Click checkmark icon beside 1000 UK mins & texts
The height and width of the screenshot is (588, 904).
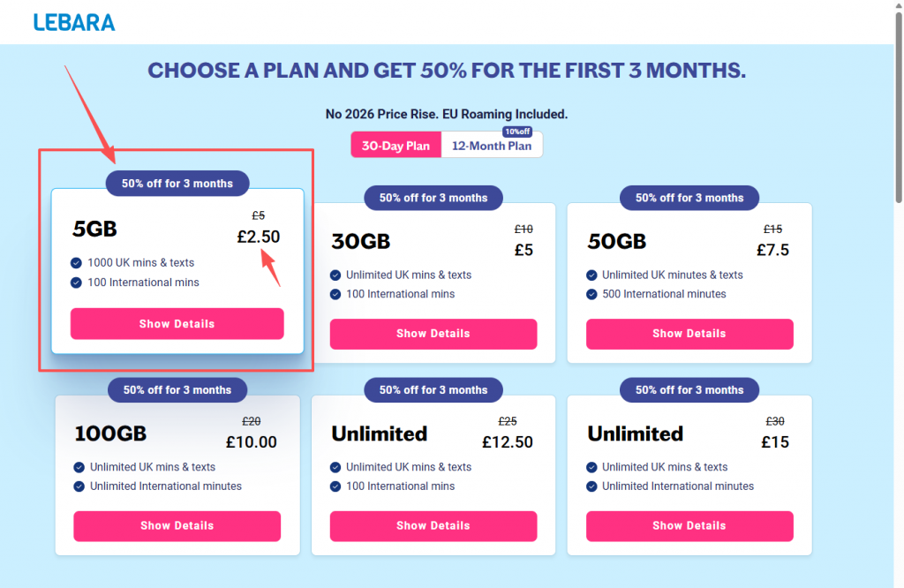[76, 263]
